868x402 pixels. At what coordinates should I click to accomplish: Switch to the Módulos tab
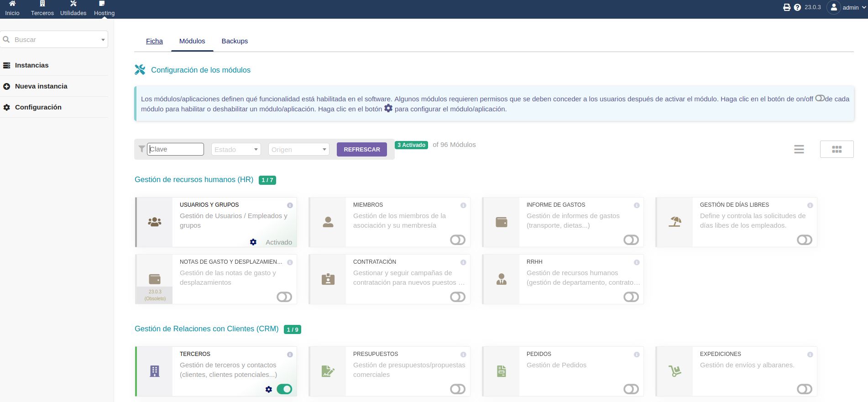pos(192,41)
